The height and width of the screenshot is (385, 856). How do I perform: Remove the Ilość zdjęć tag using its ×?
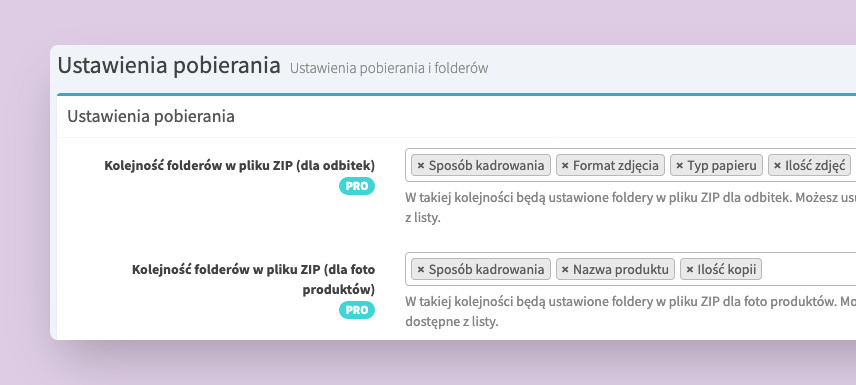tap(777, 165)
